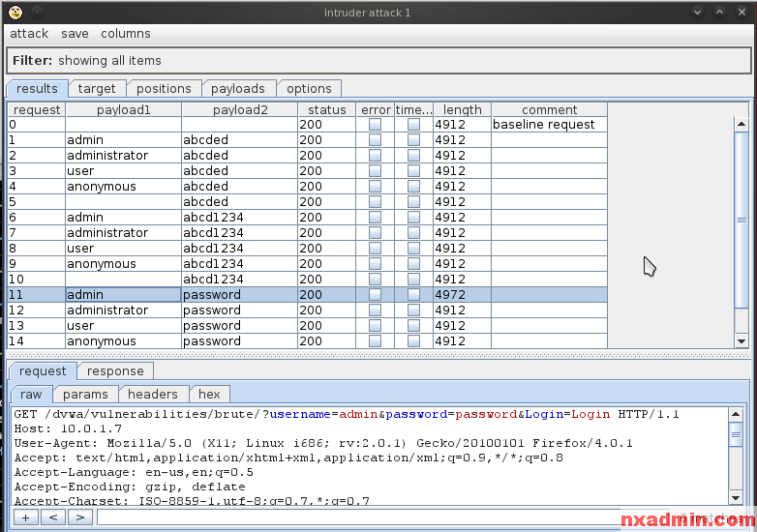The width and height of the screenshot is (757, 532).
Task: Select the request tab in lower pane
Action: (43, 370)
